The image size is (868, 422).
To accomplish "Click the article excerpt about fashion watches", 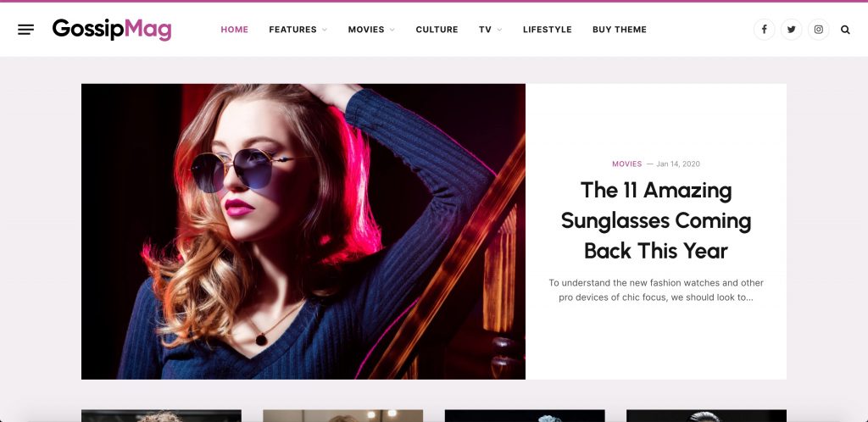I will [656, 290].
